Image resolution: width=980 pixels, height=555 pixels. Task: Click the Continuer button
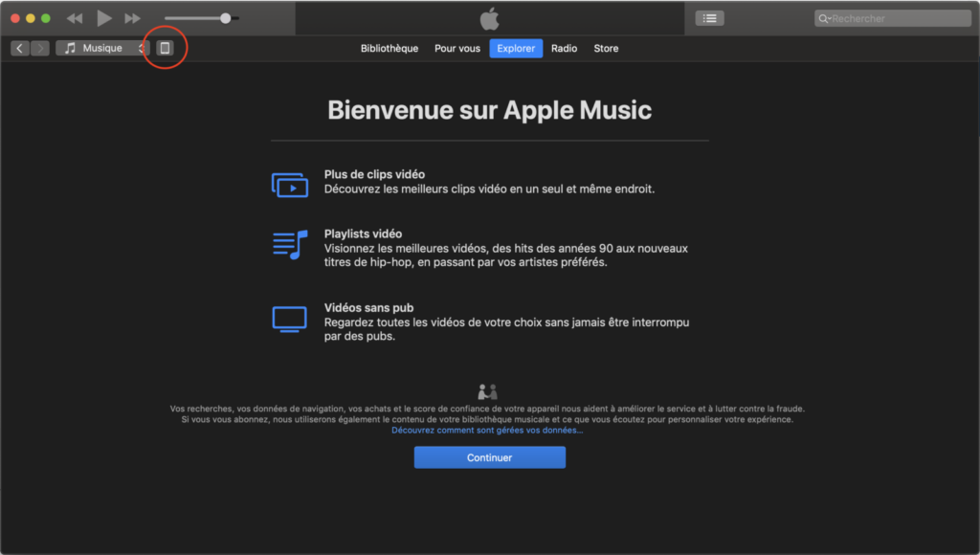pos(489,457)
